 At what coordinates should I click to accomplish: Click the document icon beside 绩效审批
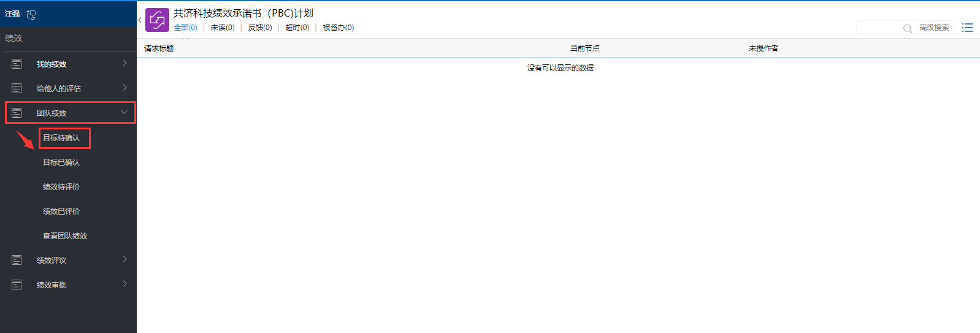17,285
